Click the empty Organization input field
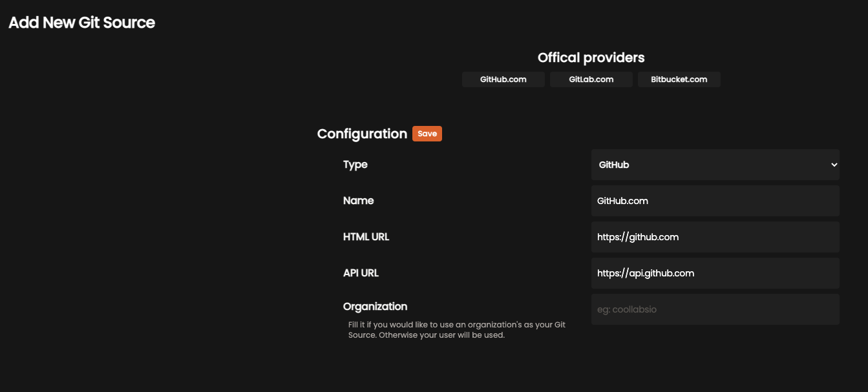868x392 pixels. pyautogui.click(x=715, y=309)
